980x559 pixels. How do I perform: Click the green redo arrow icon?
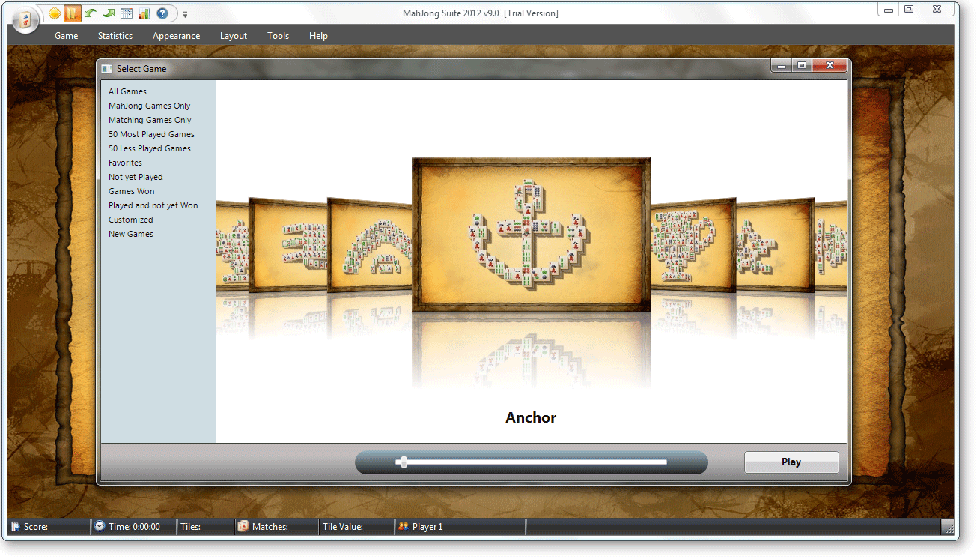point(108,13)
